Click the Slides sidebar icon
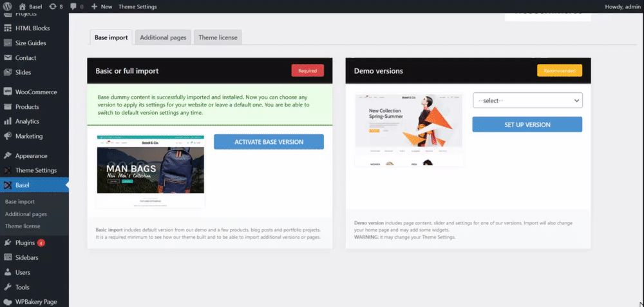The image size is (644, 307). tap(8, 72)
